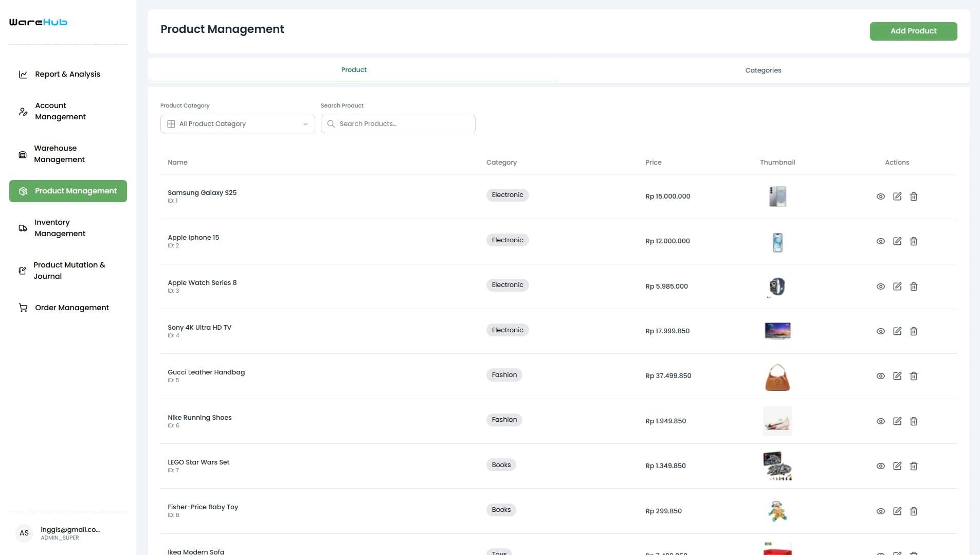Click the Add Product button
Image resolution: width=980 pixels, height=555 pixels.
pyautogui.click(x=913, y=31)
